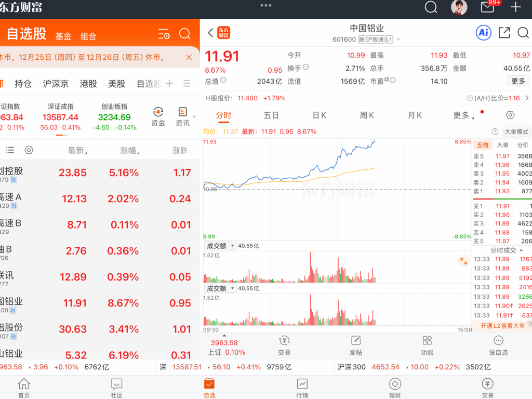The image size is (532, 399).
Task: Open the 创业板指 index card
Action: 114,117
